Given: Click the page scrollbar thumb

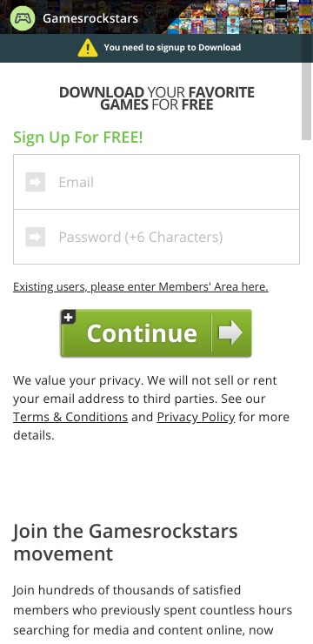Looking at the screenshot, I should (x=306, y=102).
